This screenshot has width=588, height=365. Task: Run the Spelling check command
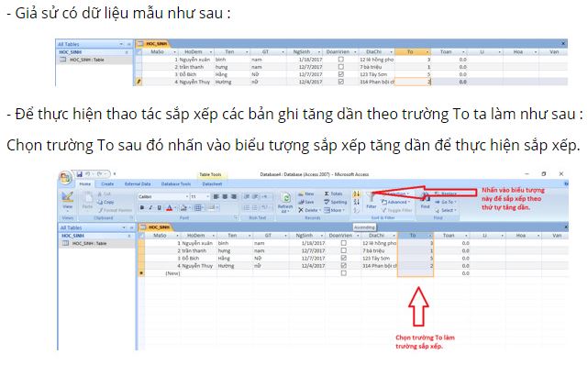[336, 202]
